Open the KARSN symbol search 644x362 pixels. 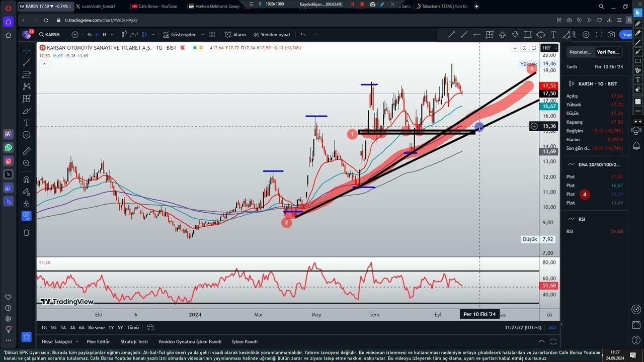coord(48,35)
